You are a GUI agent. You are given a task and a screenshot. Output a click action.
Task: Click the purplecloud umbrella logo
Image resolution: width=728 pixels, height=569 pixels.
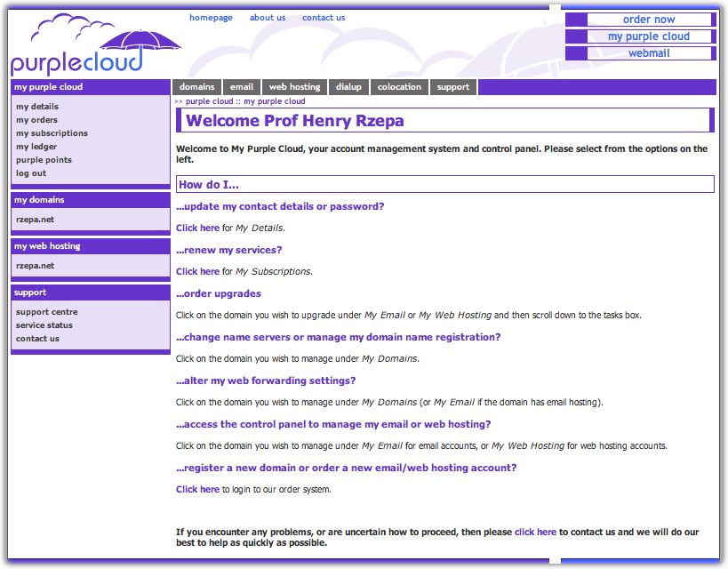(x=95, y=44)
